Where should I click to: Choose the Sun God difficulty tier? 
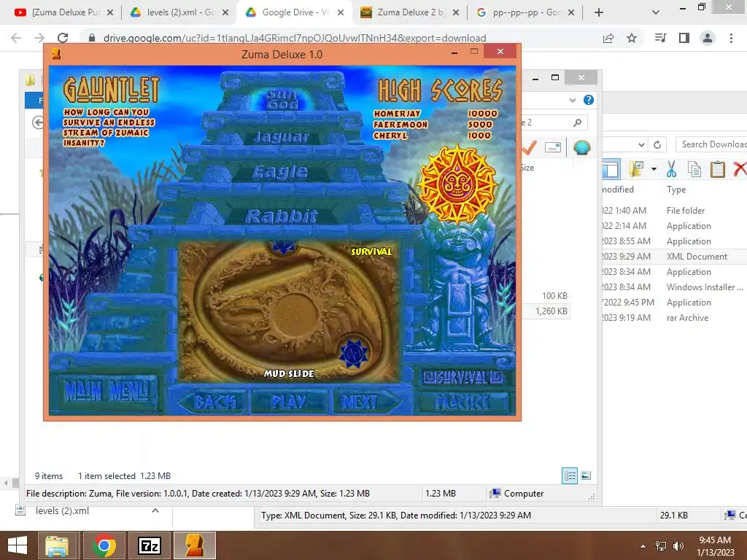coord(281,99)
